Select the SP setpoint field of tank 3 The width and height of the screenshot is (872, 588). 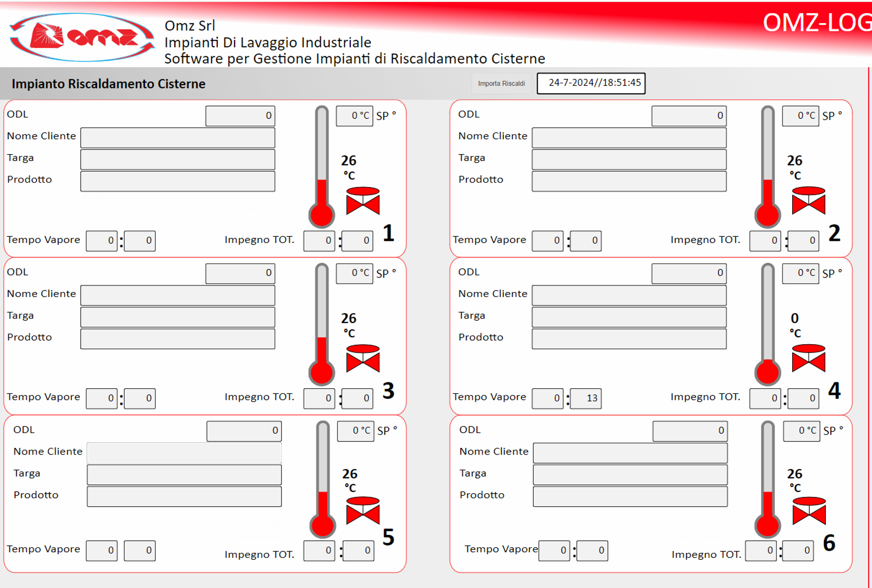(x=354, y=273)
